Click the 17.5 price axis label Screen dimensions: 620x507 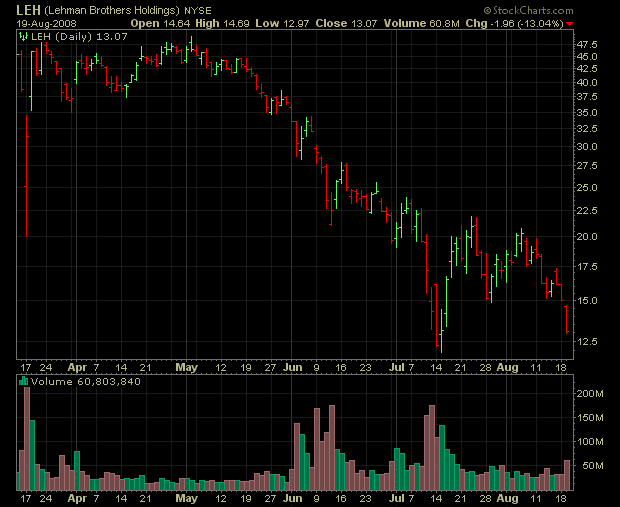click(x=587, y=267)
